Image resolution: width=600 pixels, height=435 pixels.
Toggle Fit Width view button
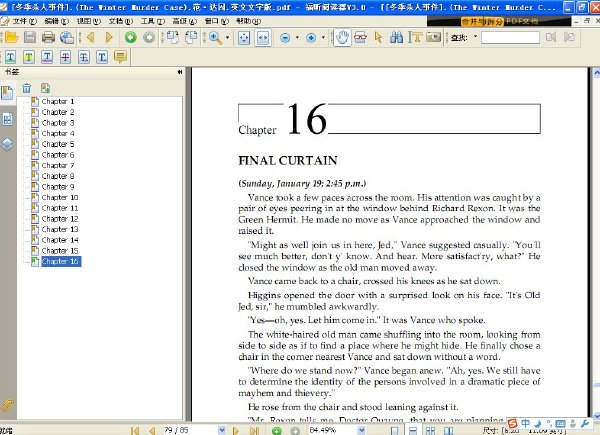[x=263, y=38]
